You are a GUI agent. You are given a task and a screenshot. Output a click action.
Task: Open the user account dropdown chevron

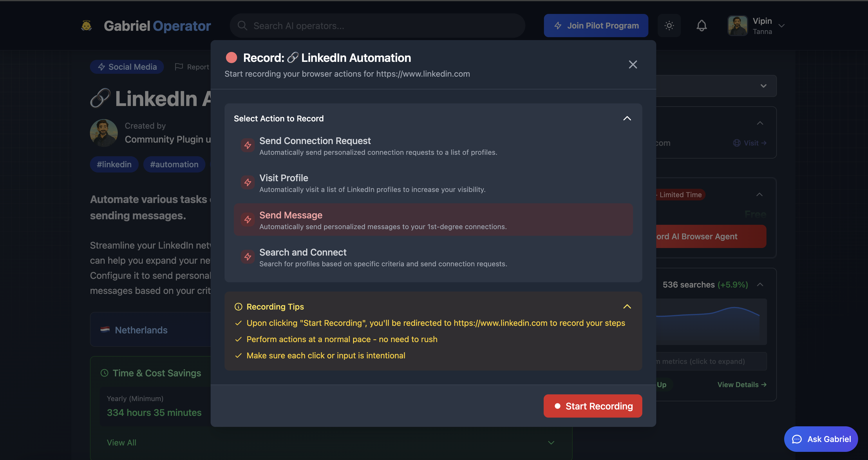point(781,26)
